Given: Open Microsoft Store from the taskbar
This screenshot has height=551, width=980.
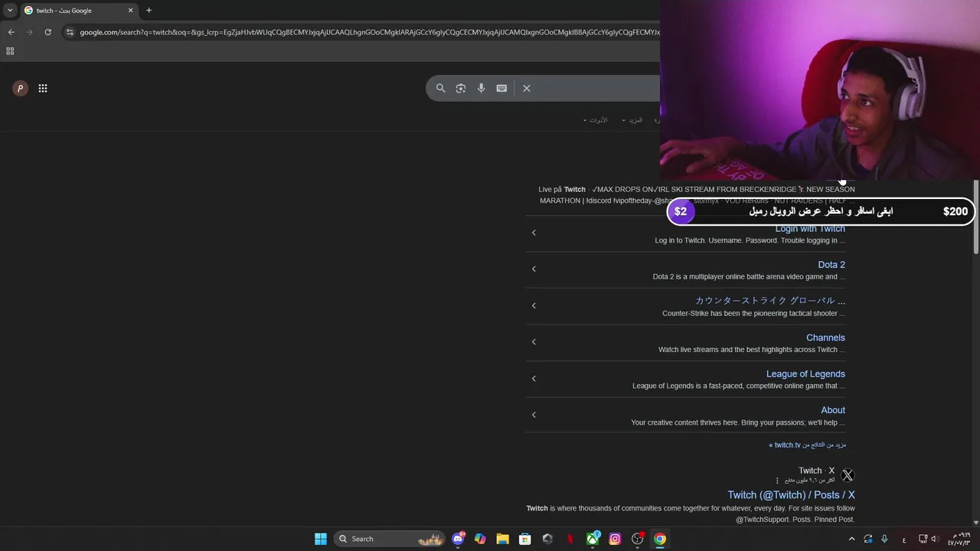Looking at the screenshot, I should point(524,539).
